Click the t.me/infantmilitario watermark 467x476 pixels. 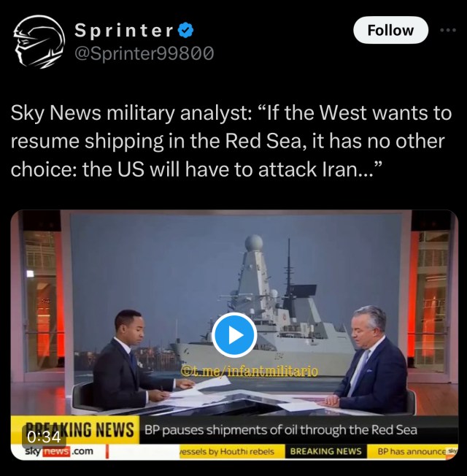(250, 371)
